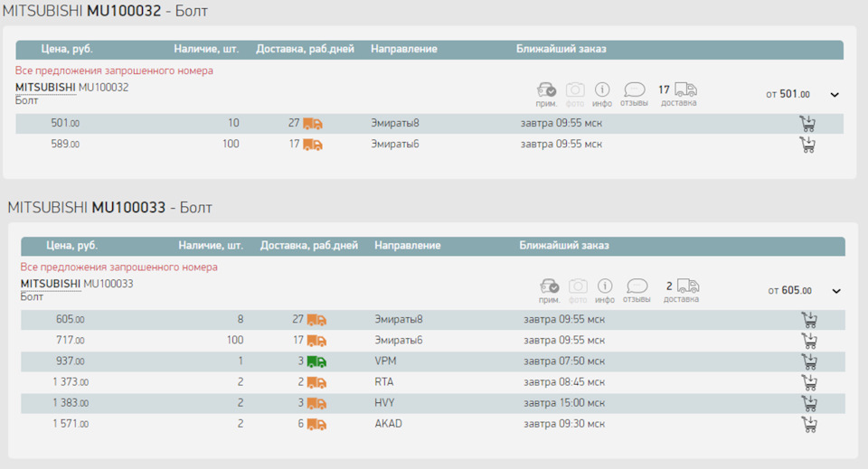
Task: Sort MU100032 table by Цена, руб.
Action: [67, 49]
